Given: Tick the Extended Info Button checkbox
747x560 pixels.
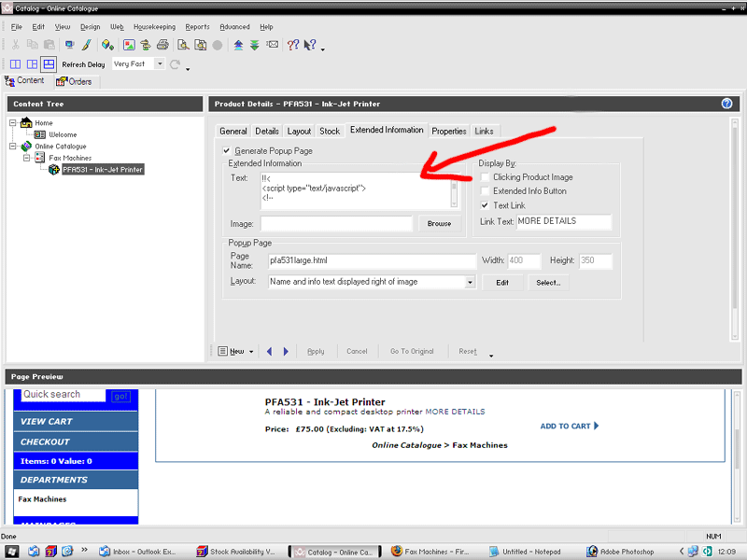Looking at the screenshot, I should click(x=485, y=191).
